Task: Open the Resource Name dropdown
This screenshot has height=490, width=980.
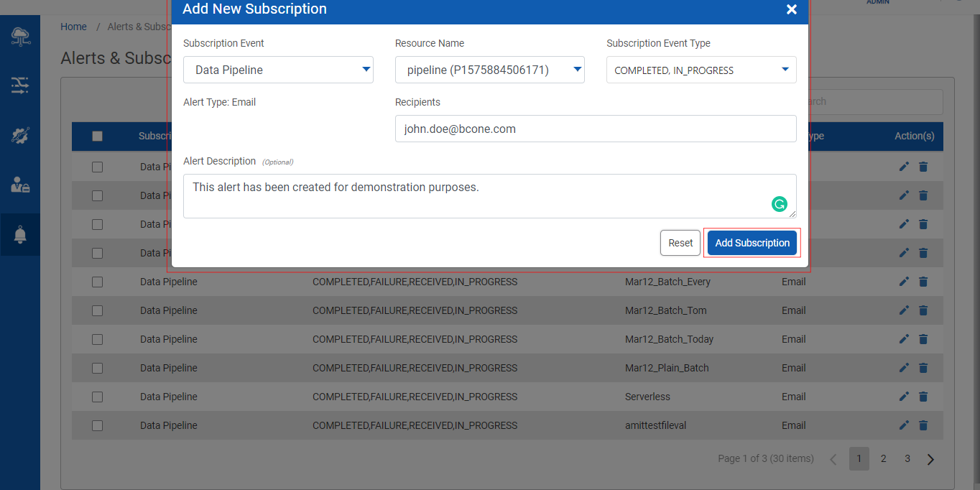Action: 489,70
